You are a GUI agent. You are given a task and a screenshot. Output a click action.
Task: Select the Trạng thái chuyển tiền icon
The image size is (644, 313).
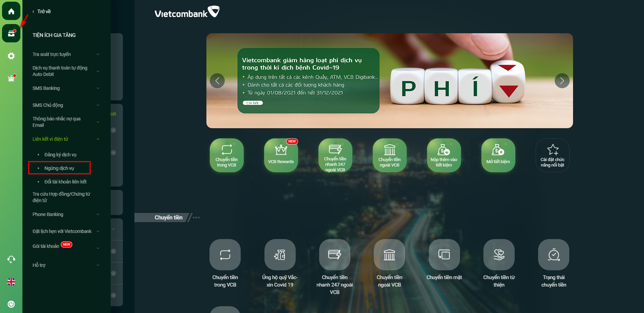pos(554,255)
